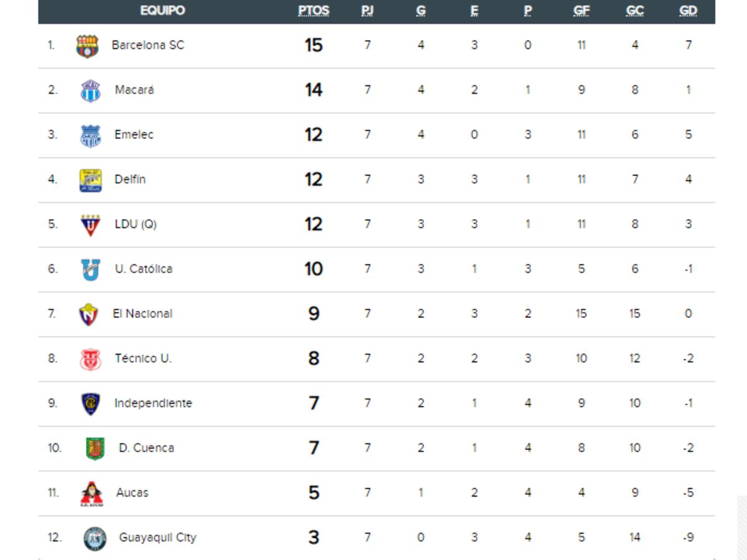Open the Barcelona SC team name link
Viewport: 747px width, 560px height.
[x=148, y=45]
